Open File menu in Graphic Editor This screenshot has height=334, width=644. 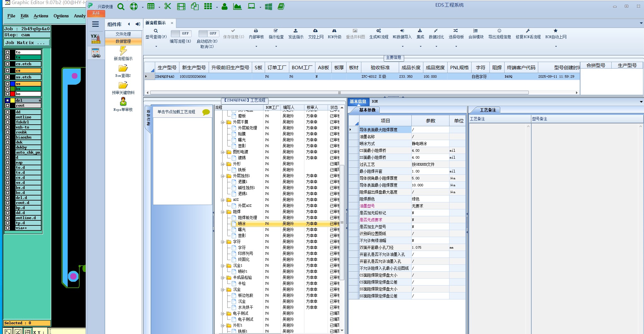pos(11,16)
